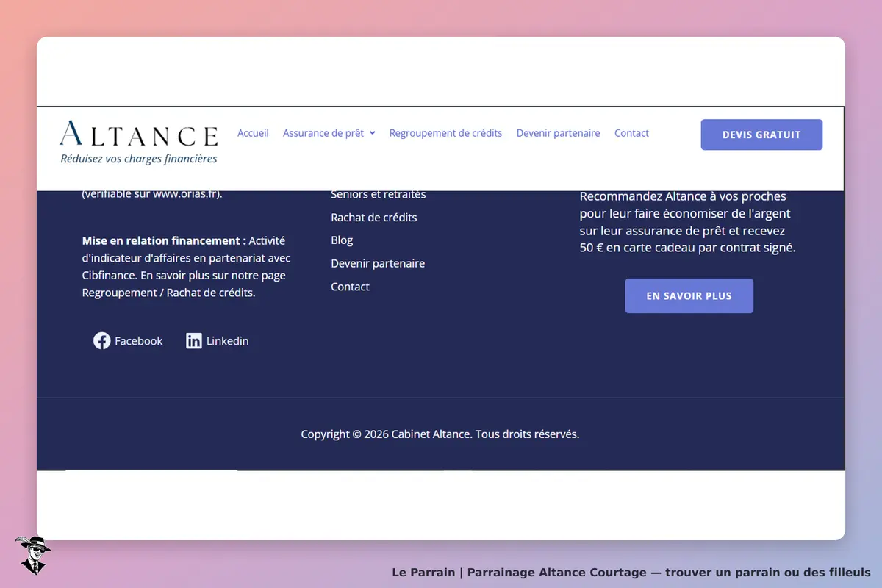This screenshot has height=588, width=882.
Task: Click the Altance logo
Action: click(139, 142)
